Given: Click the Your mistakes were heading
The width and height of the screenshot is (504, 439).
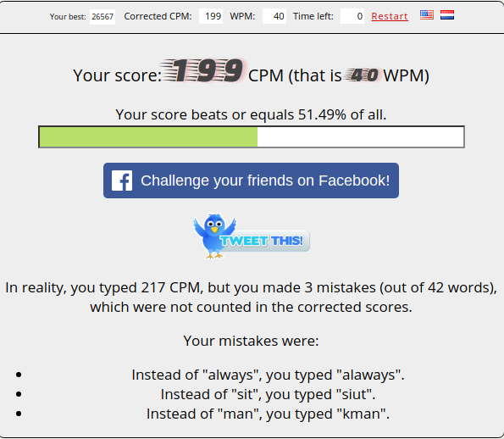Looking at the screenshot, I should coord(251,341).
